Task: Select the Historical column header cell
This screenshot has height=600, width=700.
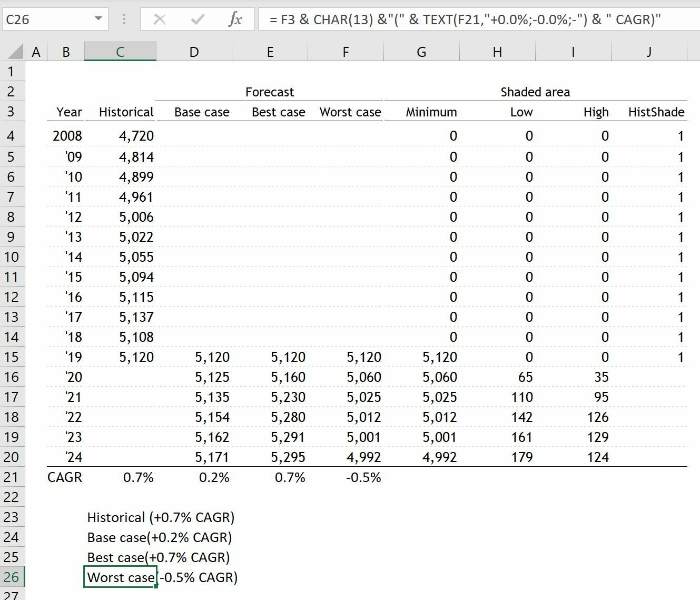Action: point(125,112)
